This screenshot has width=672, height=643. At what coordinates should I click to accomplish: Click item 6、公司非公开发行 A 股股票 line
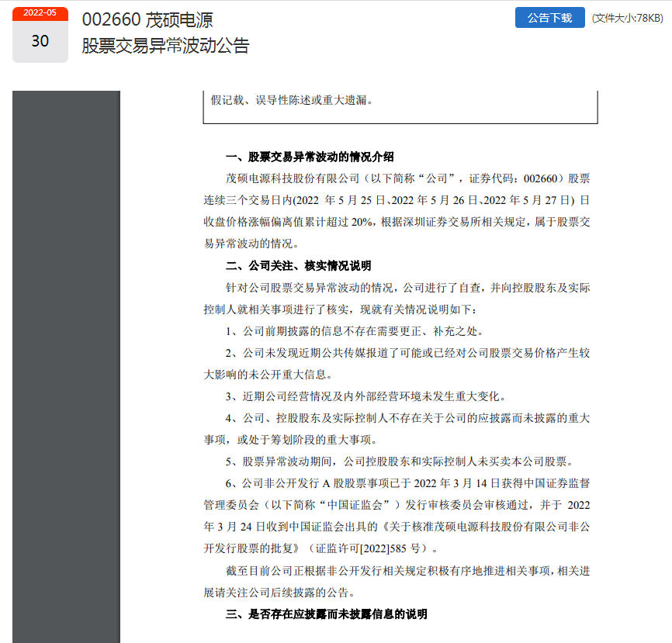[408, 483]
